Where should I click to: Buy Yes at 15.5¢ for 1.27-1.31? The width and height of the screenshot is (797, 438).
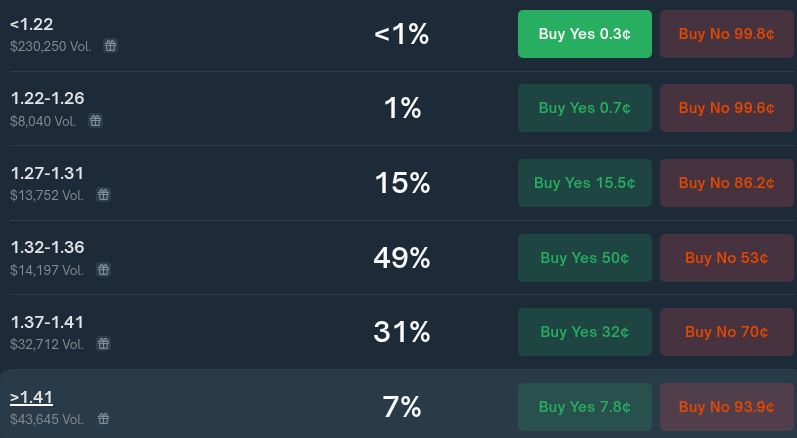point(585,183)
